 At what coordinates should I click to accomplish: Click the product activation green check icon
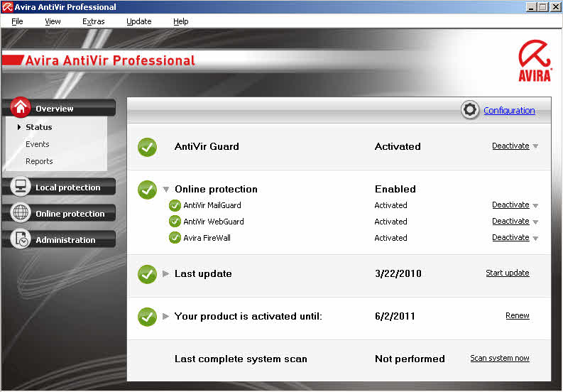click(147, 317)
